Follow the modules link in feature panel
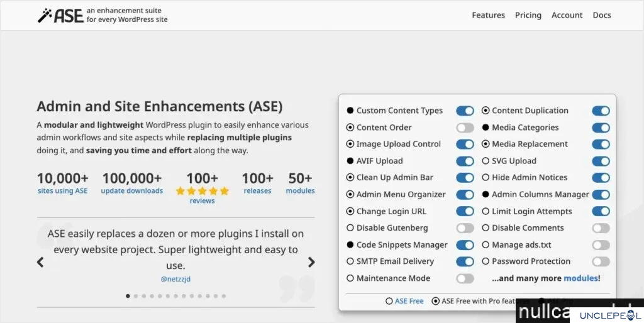The image size is (644, 323). tap(580, 278)
